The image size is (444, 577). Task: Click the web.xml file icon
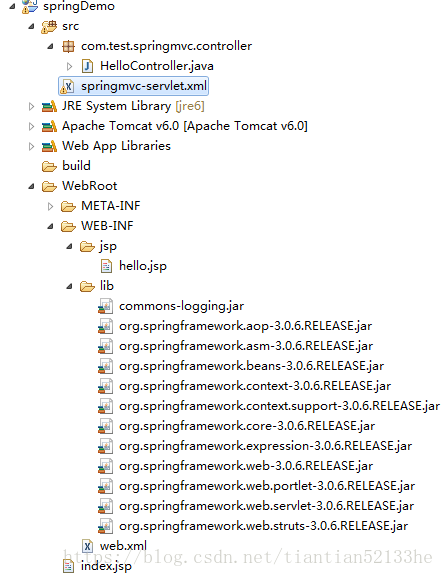pyautogui.click(x=88, y=546)
